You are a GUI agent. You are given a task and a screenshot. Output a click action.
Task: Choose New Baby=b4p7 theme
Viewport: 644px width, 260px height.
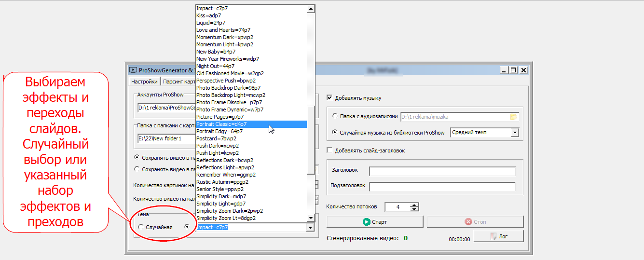251,52
